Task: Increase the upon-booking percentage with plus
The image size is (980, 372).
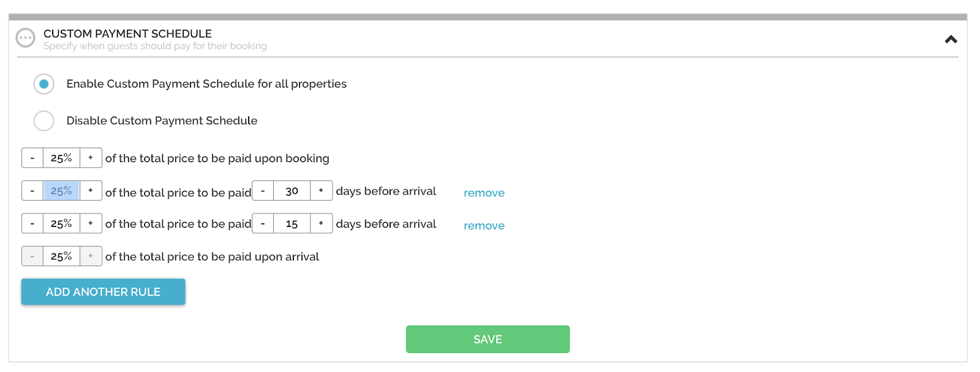Action: tap(91, 158)
